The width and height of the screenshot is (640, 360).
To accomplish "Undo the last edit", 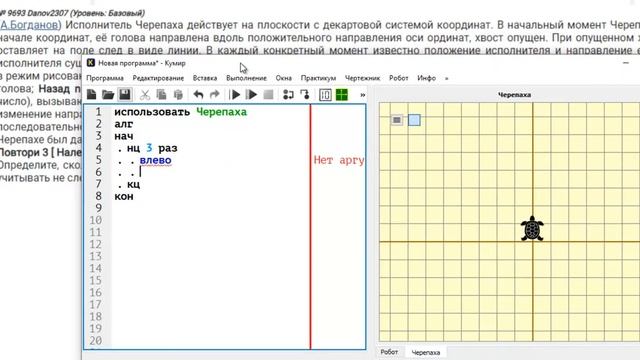I will (198, 95).
